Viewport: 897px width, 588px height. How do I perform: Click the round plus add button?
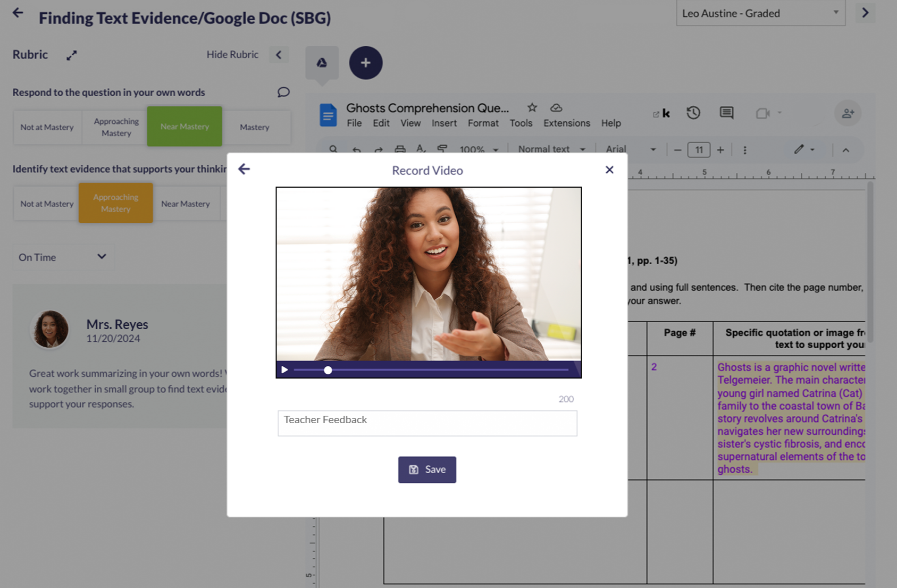[365, 63]
